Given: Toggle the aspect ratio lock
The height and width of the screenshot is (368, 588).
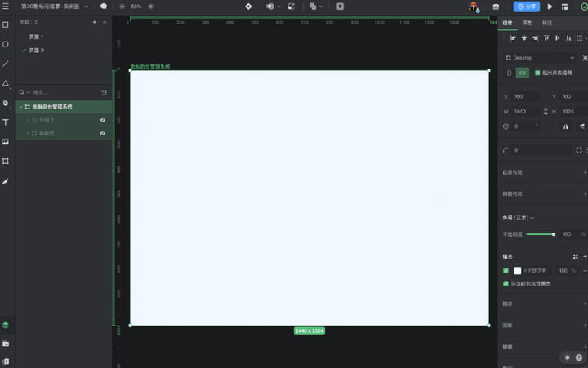Looking at the screenshot, I should [546, 111].
